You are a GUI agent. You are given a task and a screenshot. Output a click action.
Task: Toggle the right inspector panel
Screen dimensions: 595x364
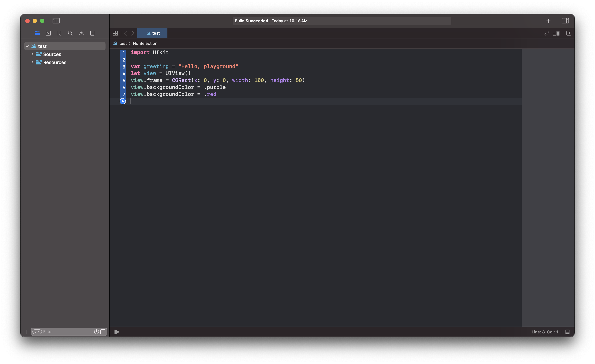tap(565, 21)
